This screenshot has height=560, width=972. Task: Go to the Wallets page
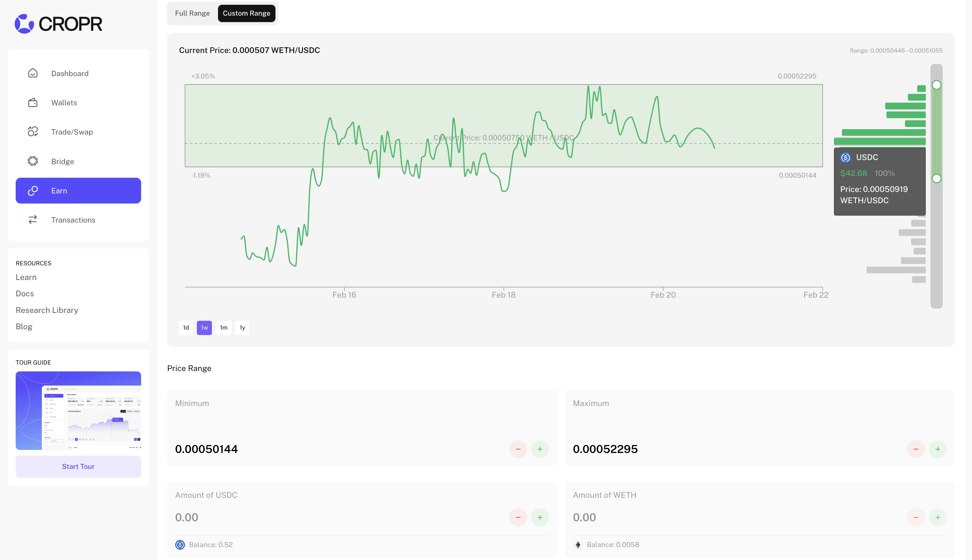pos(78,102)
